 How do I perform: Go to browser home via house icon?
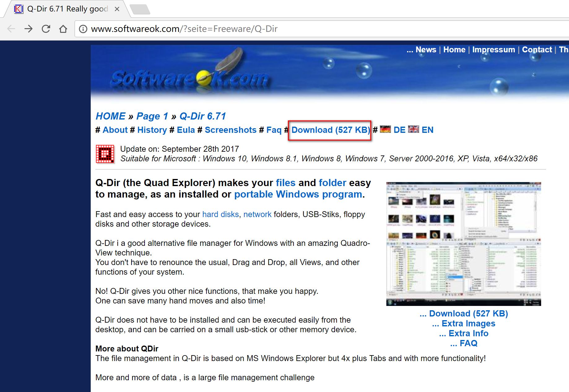pyautogui.click(x=63, y=29)
